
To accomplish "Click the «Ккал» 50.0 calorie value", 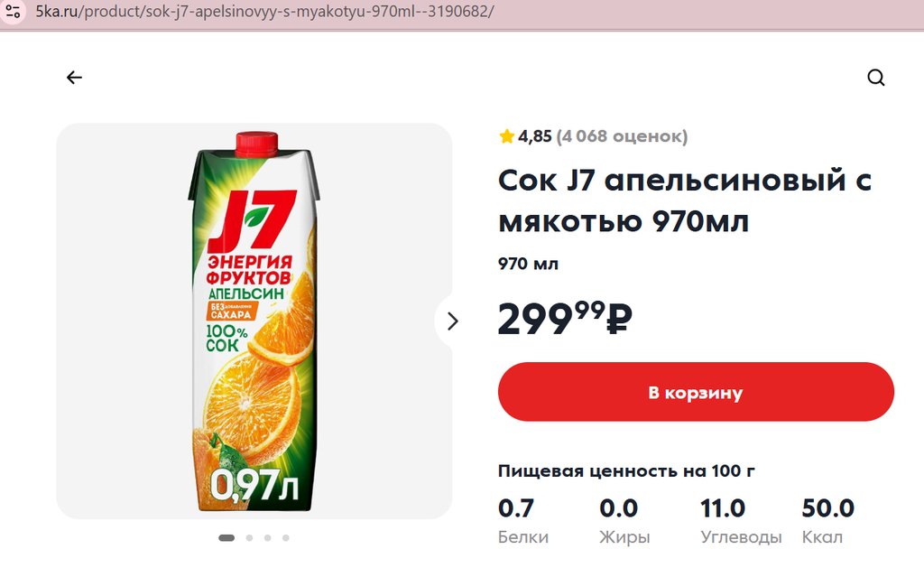I will pyautogui.click(x=827, y=508).
